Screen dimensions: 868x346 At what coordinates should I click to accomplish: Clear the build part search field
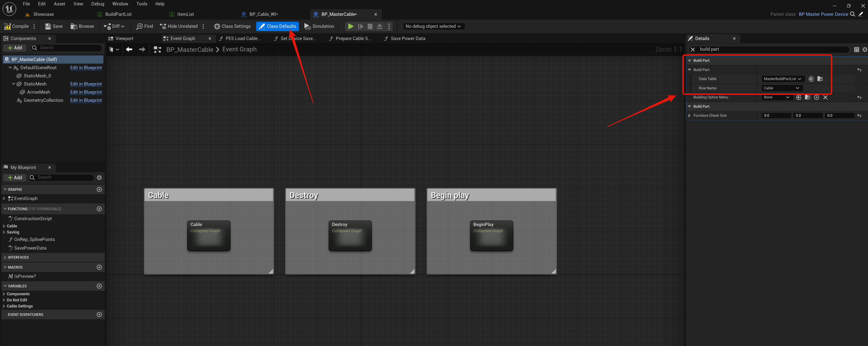point(693,50)
